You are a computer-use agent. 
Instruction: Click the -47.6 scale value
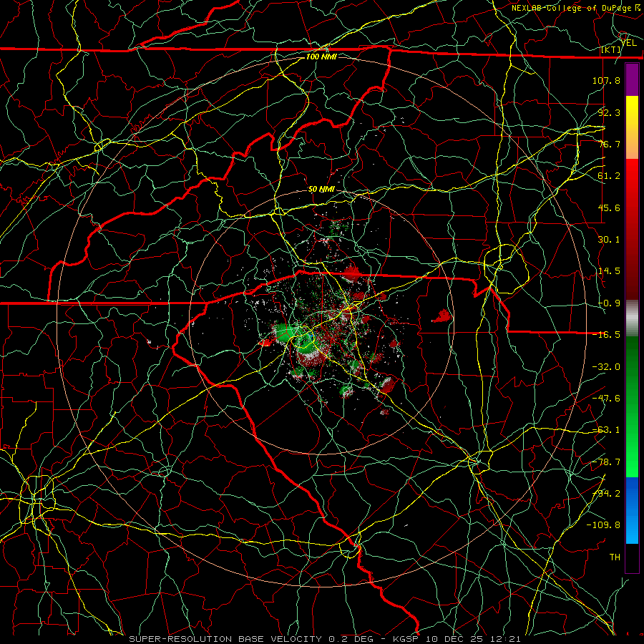[x=606, y=399]
